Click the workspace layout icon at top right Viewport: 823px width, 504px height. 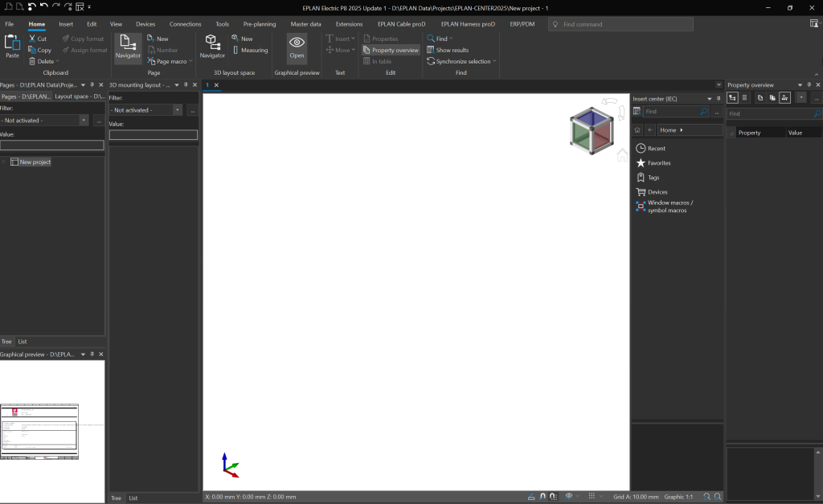[x=814, y=23]
